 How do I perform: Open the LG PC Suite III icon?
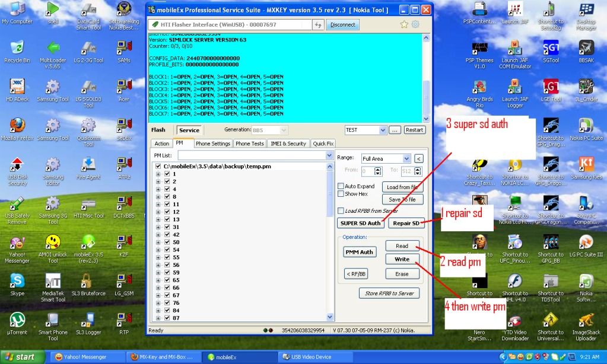[586, 245]
